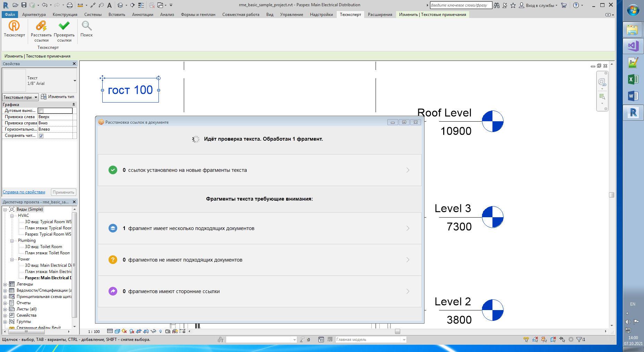Click the keyword search input field
This screenshot has height=352, width=644.
[461, 5]
